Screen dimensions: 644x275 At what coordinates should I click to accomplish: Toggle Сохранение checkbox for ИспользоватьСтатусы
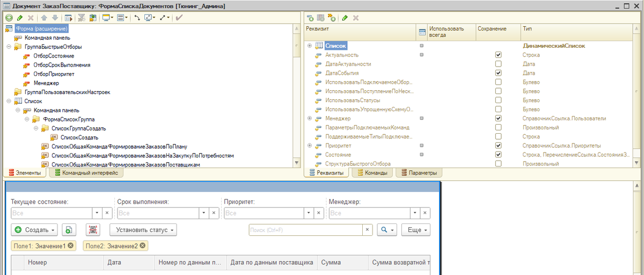tap(499, 100)
